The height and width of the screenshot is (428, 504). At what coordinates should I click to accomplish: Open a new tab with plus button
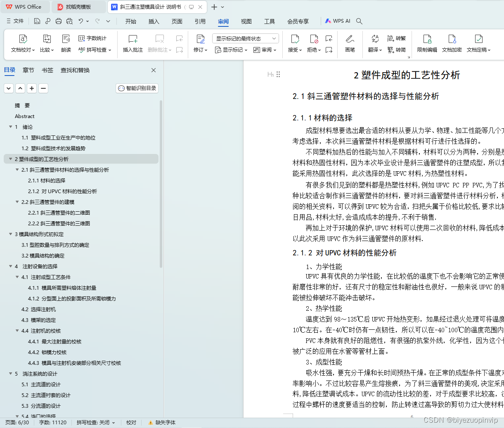click(x=214, y=7)
